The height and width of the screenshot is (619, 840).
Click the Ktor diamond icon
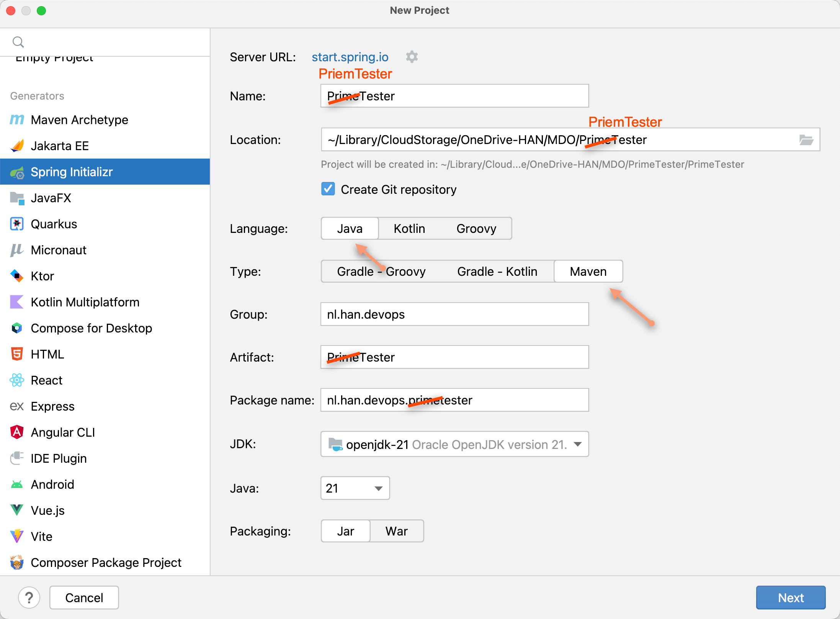click(x=17, y=276)
